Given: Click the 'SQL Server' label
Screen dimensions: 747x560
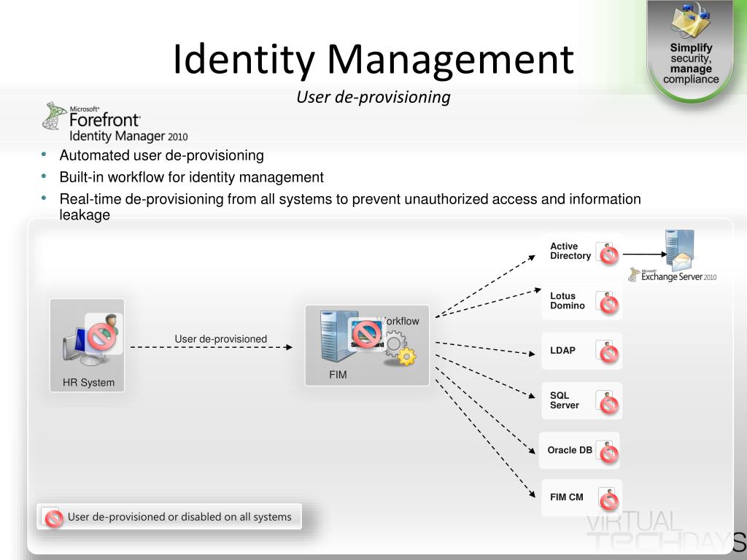Looking at the screenshot, I should click(x=565, y=400).
